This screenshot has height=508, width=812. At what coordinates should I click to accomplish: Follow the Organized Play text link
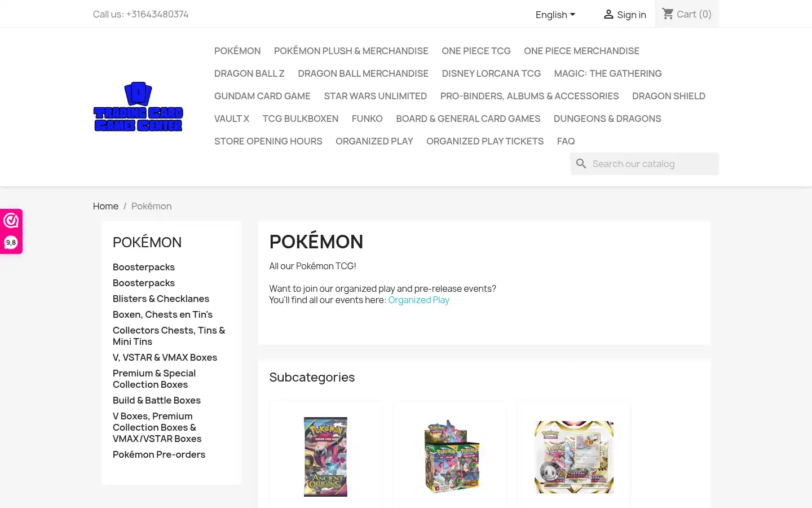[418, 300]
